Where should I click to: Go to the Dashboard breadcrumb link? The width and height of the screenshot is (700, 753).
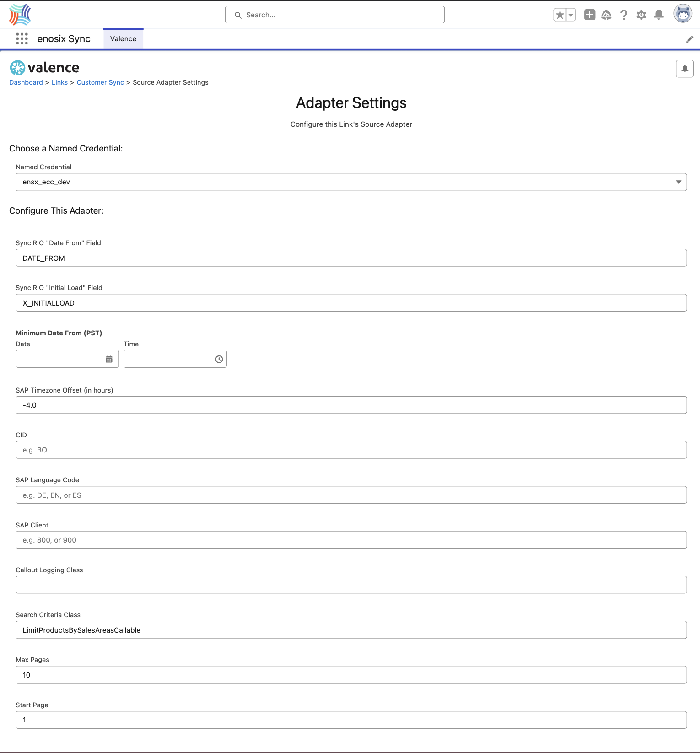coord(26,82)
